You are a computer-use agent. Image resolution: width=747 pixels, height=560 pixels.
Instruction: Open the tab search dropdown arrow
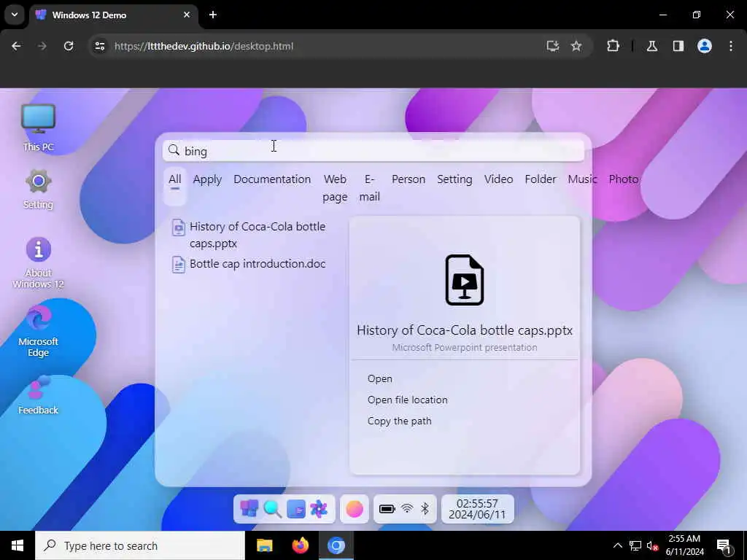[15, 15]
